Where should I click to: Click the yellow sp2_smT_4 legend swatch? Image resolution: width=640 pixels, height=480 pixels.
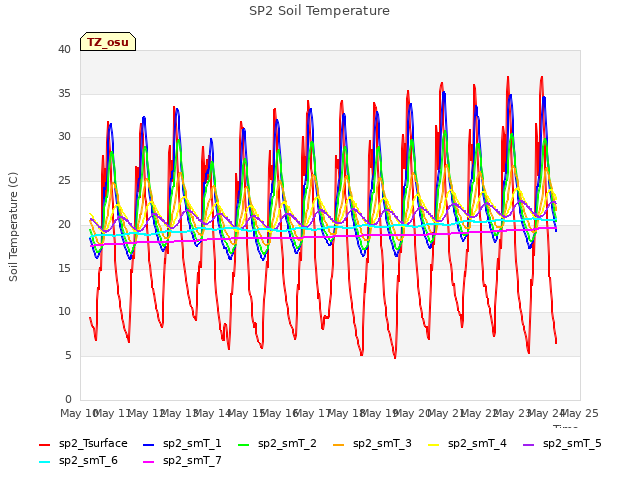433,444
